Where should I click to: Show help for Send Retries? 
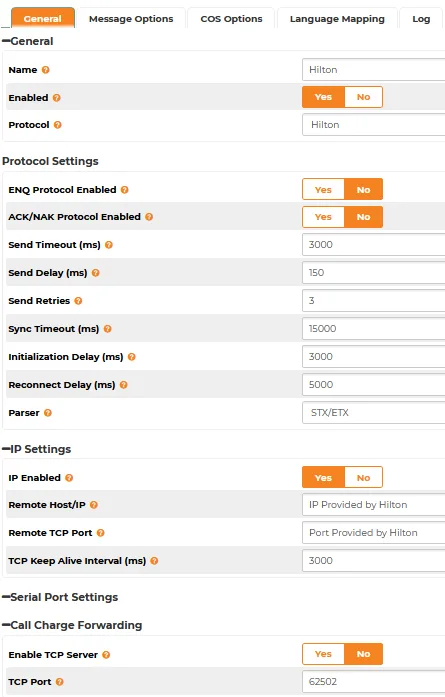click(x=78, y=301)
